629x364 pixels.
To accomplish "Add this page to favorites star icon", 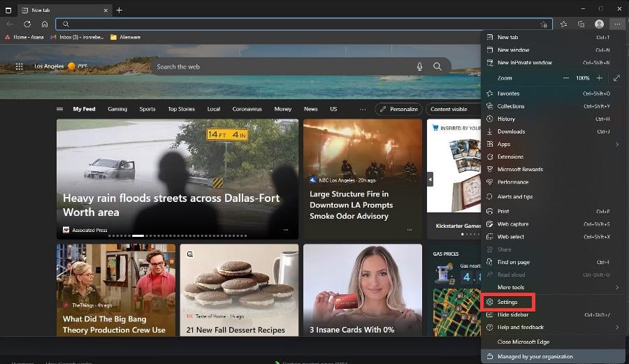I will (544, 24).
